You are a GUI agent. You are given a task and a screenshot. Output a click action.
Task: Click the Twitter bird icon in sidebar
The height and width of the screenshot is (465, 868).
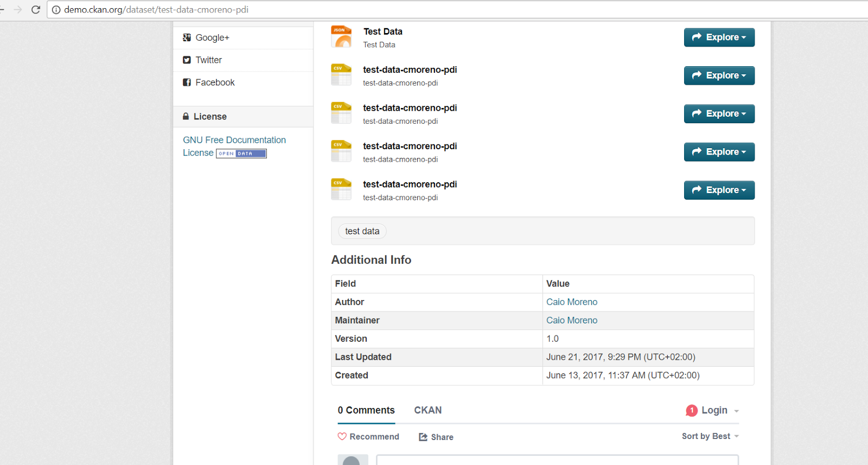point(187,60)
